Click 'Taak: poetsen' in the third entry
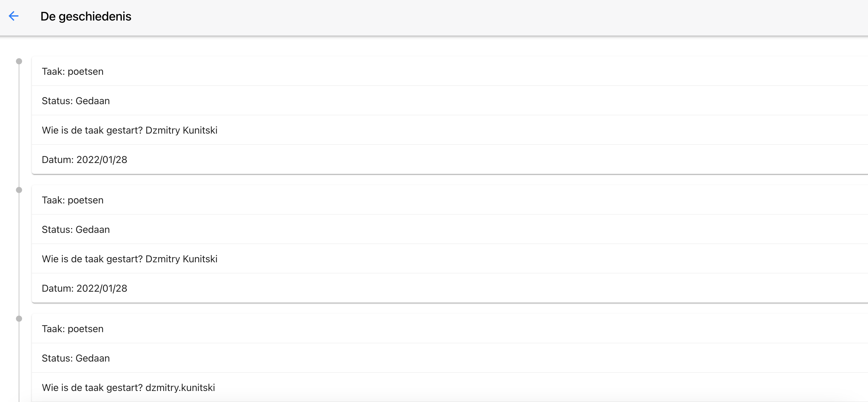The image size is (868, 402). (72, 328)
